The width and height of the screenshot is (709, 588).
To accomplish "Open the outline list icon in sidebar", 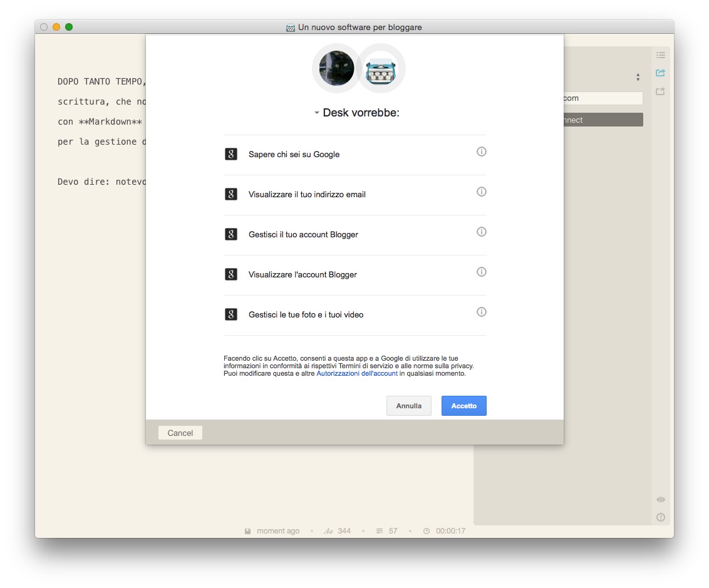I will click(661, 55).
